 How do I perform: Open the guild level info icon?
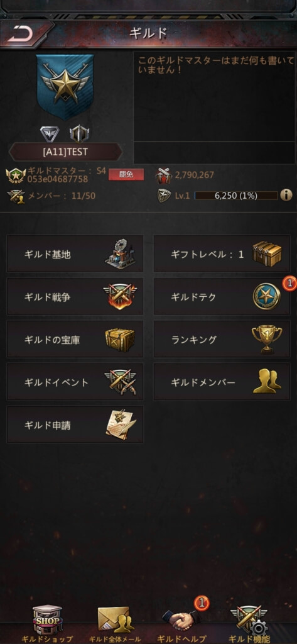pyautogui.click(x=286, y=195)
